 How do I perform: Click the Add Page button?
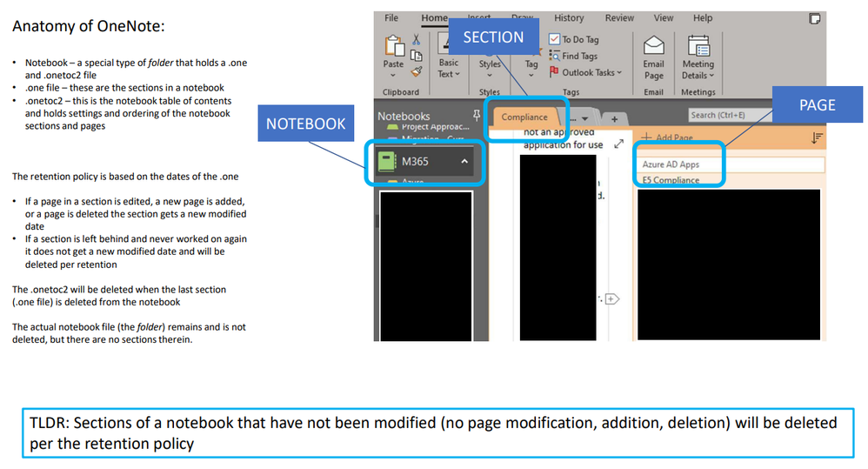point(667,137)
